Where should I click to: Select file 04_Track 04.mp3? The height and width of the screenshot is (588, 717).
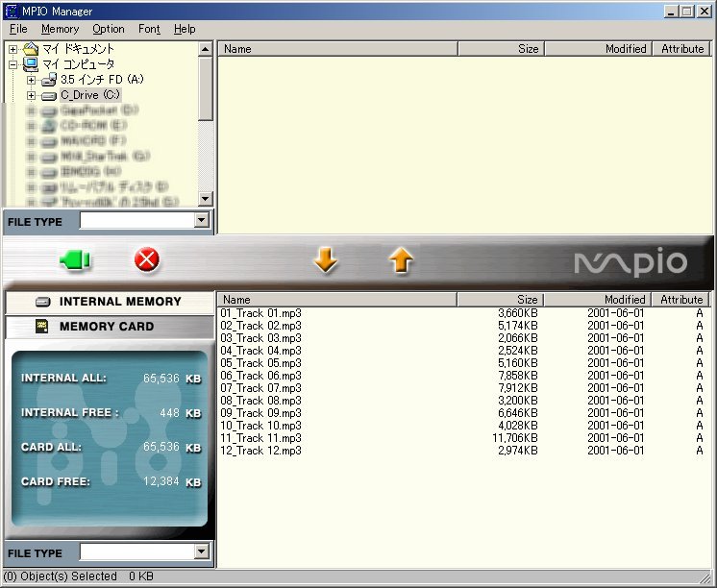[x=260, y=351]
